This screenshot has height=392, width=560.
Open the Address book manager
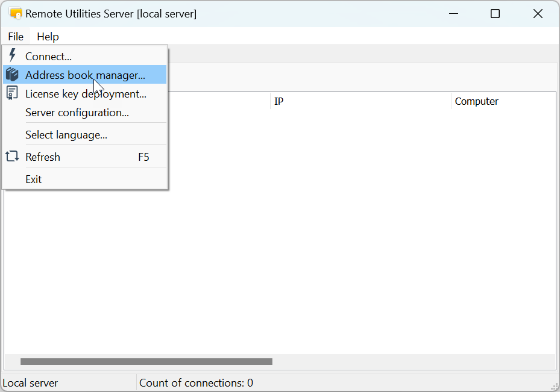point(85,75)
